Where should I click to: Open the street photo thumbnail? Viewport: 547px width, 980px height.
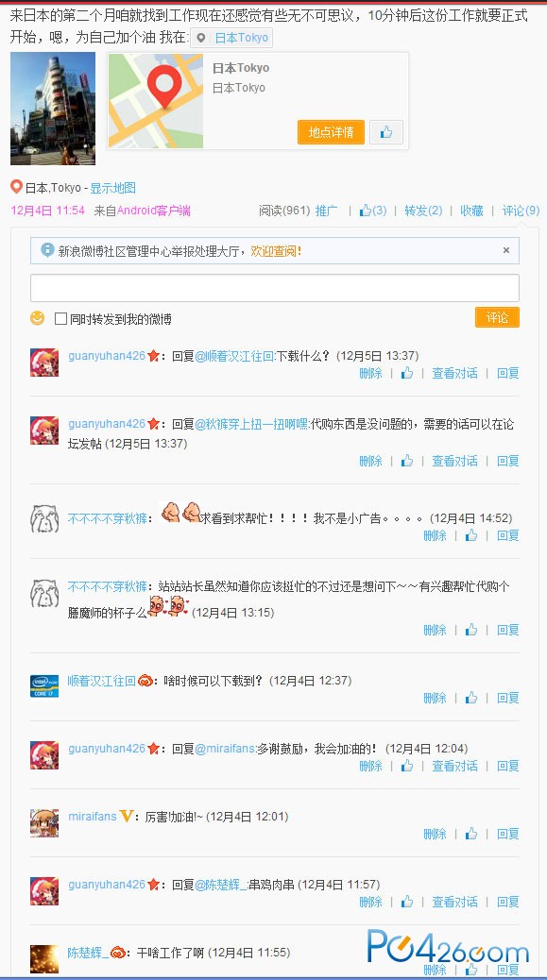tap(53, 109)
